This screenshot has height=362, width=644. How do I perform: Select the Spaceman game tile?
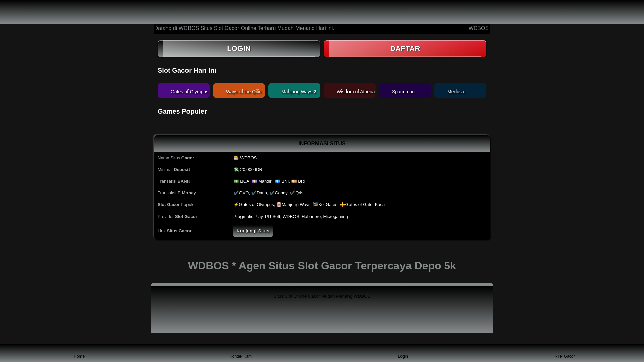pyautogui.click(x=405, y=90)
